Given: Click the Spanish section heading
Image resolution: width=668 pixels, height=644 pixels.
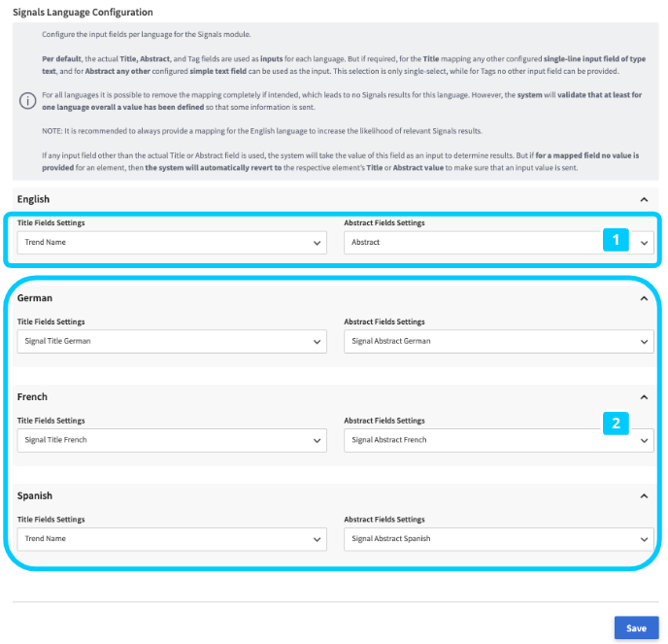Looking at the screenshot, I should (36, 496).
